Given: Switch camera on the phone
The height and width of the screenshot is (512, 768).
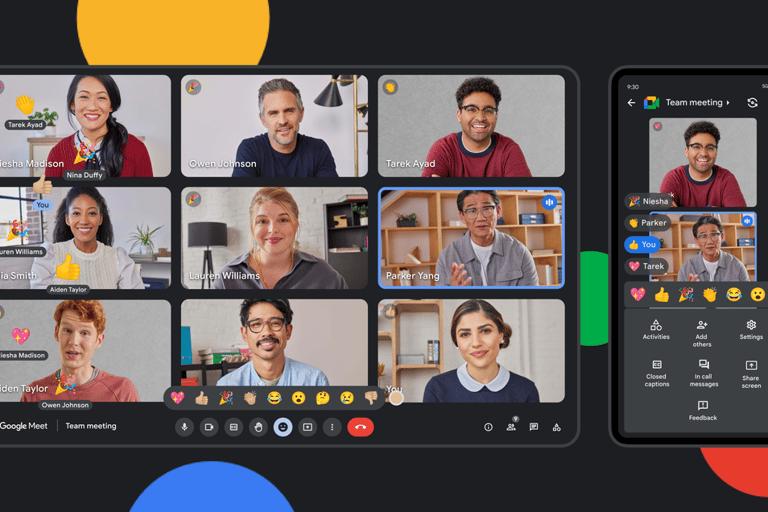Looking at the screenshot, I should click(752, 103).
